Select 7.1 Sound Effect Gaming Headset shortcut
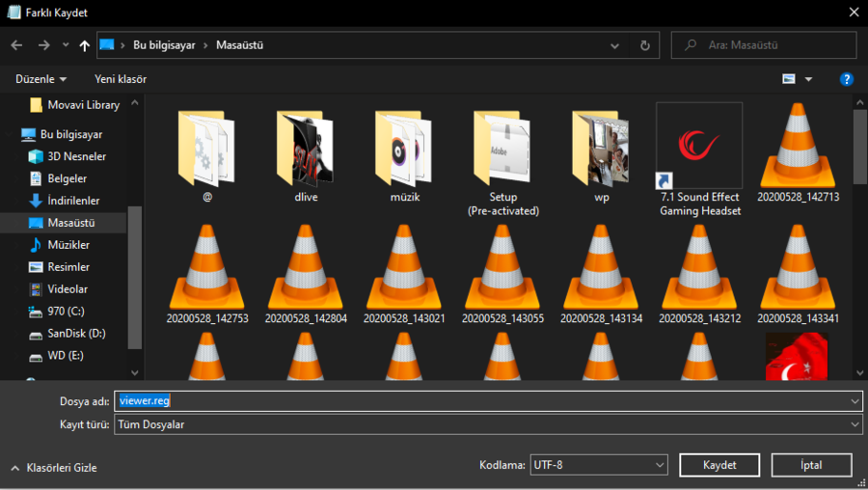Viewport: 868px width, 490px height. pos(700,160)
